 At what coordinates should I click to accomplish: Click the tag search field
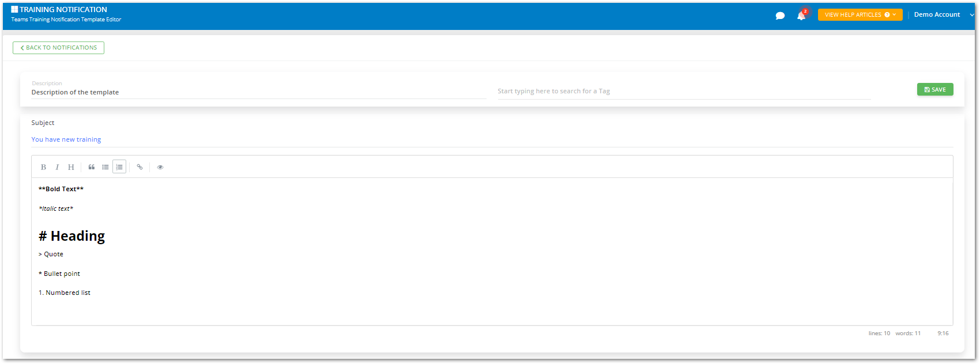point(684,91)
